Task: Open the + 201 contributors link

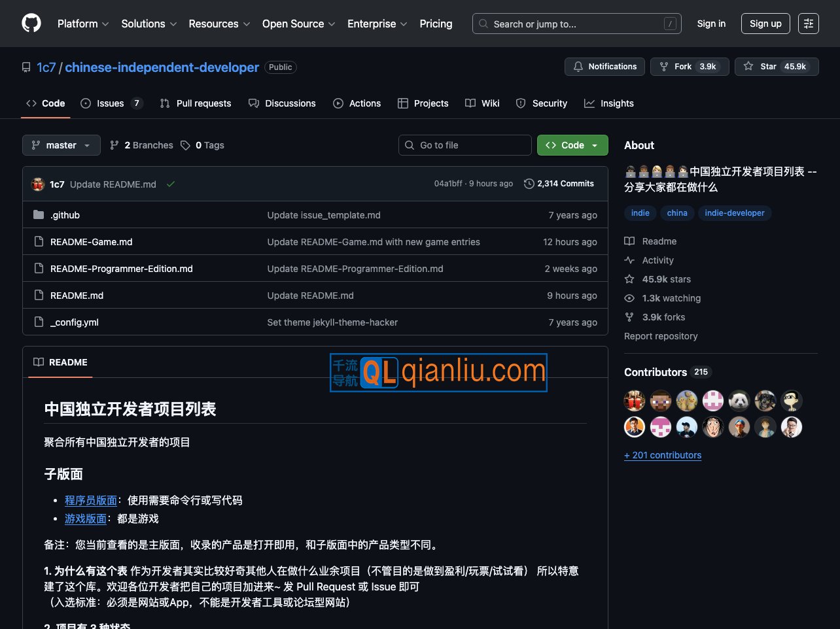Action: point(663,455)
